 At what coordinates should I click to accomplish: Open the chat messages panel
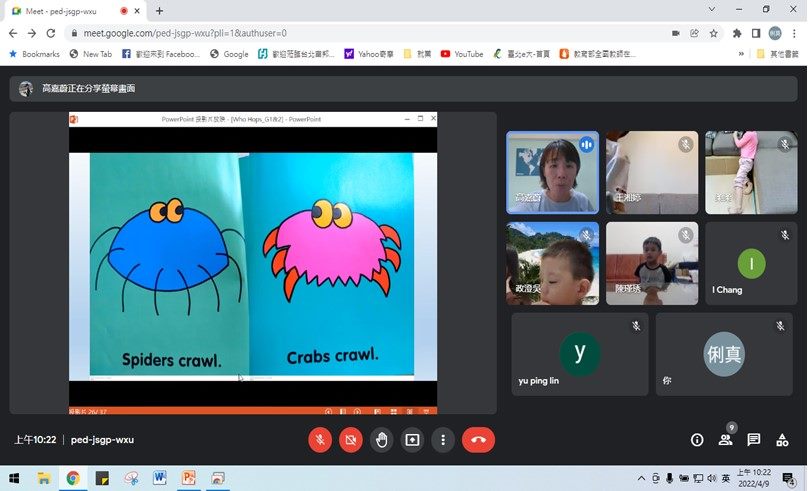pyautogui.click(x=754, y=440)
